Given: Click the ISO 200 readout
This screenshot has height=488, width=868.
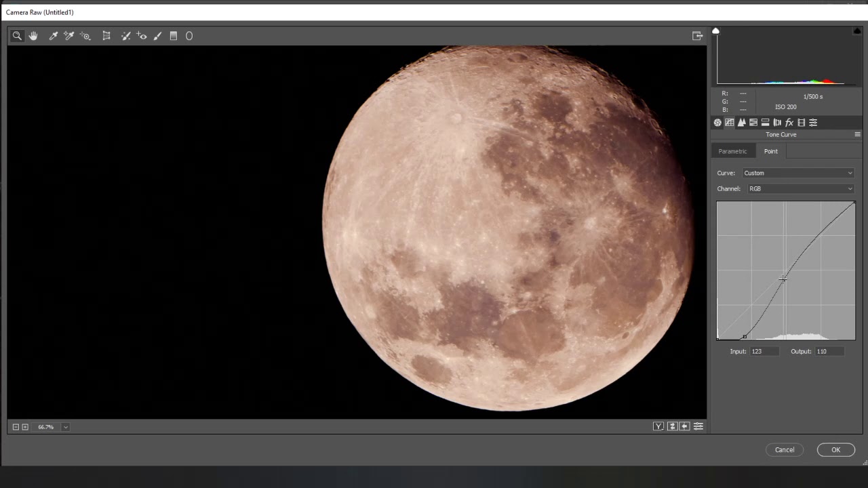Looking at the screenshot, I should click(786, 107).
